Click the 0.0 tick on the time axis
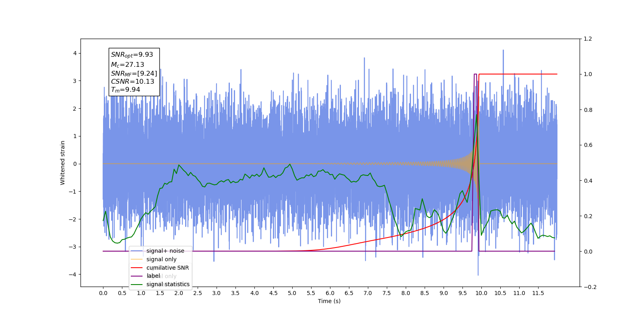Viewport: 644px width, 322px height. 103,293
